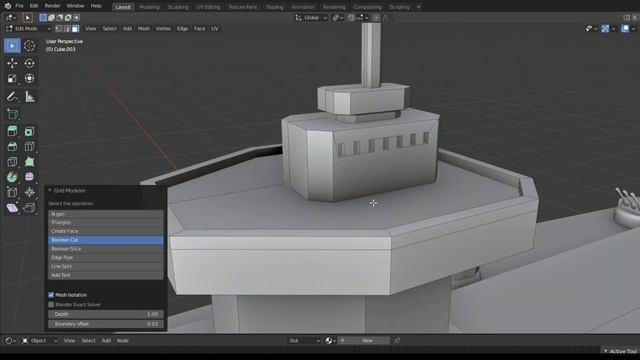Click New material button
Image resolution: width=640 pixels, height=360 pixels.
click(x=363, y=340)
